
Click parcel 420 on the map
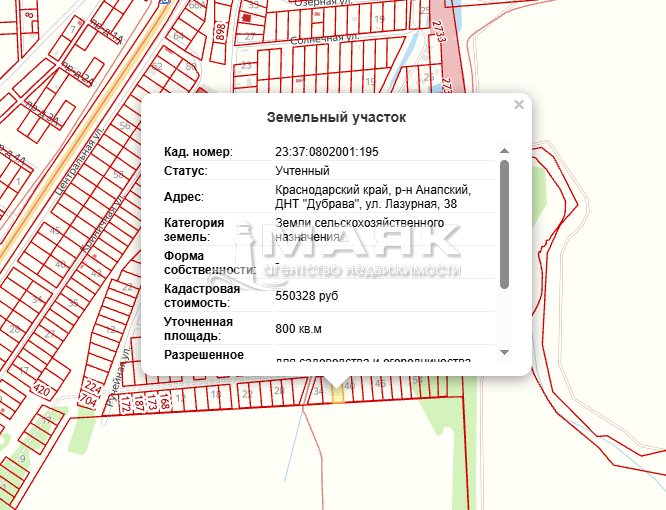pyautogui.click(x=41, y=390)
